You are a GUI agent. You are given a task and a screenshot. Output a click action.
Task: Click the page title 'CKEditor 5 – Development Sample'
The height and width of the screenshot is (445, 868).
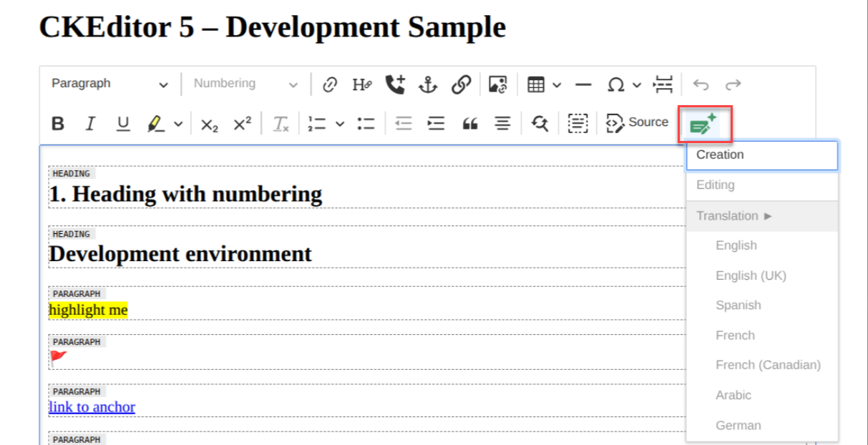click(272, 28)
